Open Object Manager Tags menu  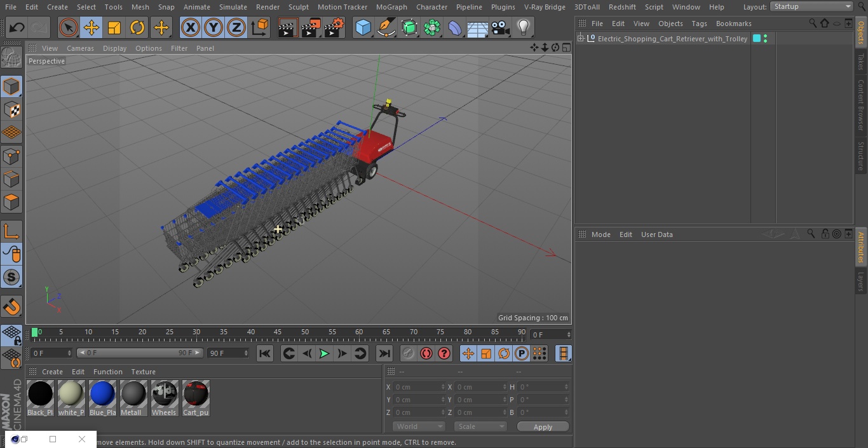click(x=699, y=24)
